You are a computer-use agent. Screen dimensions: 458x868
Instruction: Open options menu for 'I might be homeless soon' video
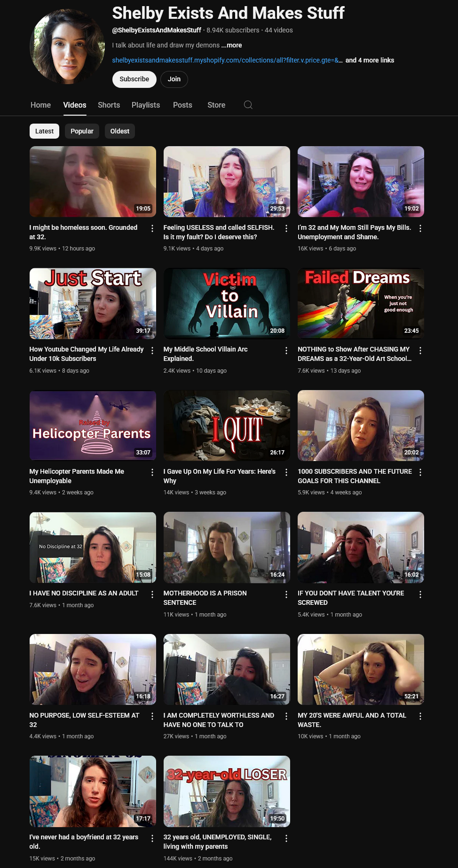tap(152, 228)
